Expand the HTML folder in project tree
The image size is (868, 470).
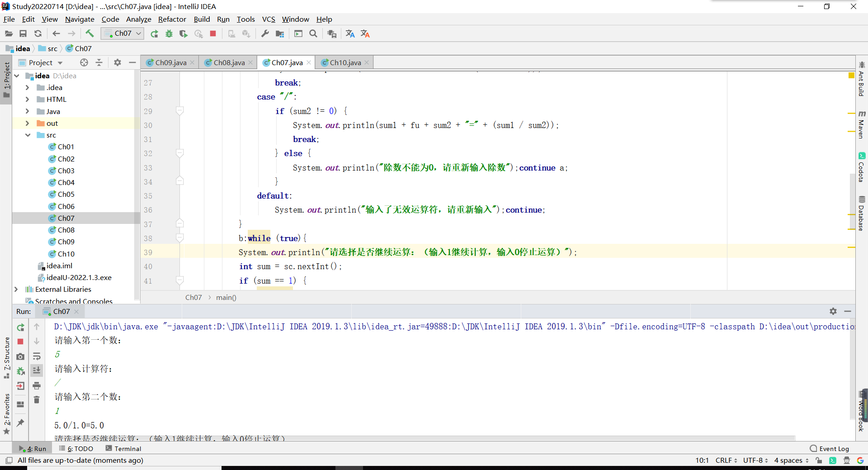(27, 100)
